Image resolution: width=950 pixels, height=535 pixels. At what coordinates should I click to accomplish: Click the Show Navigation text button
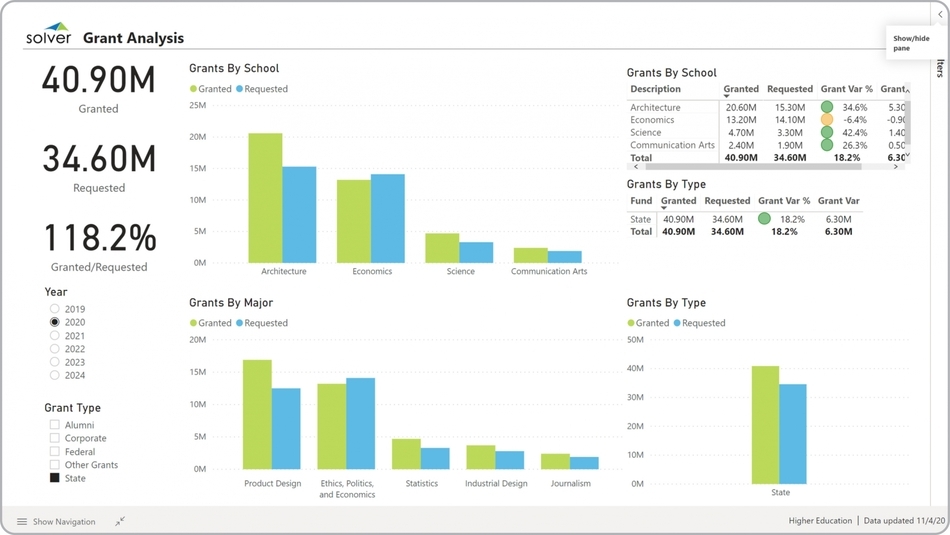click(64, 521)
